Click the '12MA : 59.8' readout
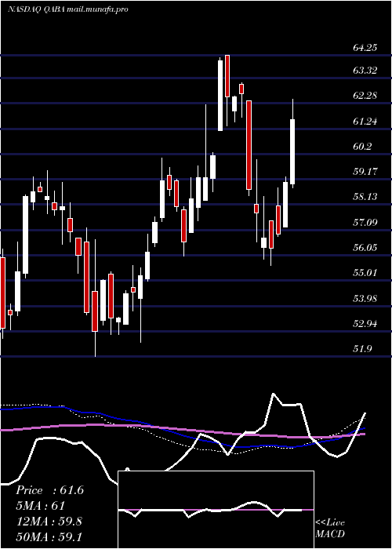 pos(49,522)
